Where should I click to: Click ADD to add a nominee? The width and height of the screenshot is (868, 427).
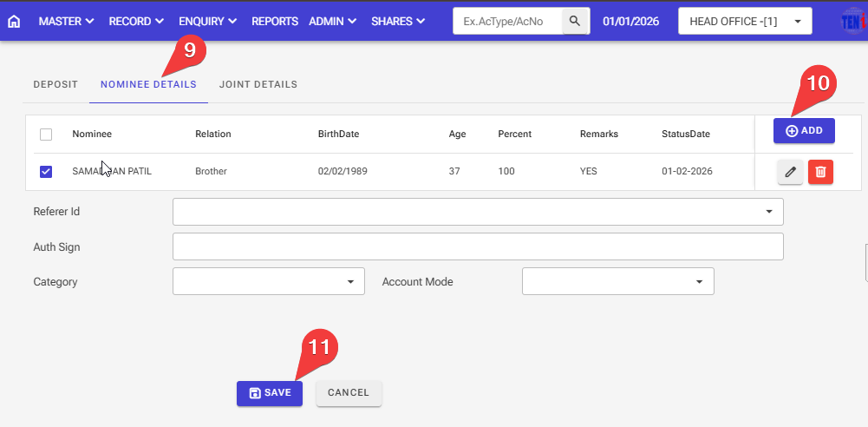coord(804,130)
